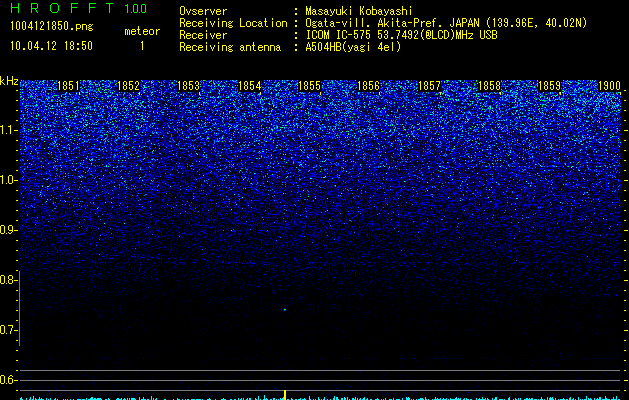Click time marker 1859

[x=549, y=86]
